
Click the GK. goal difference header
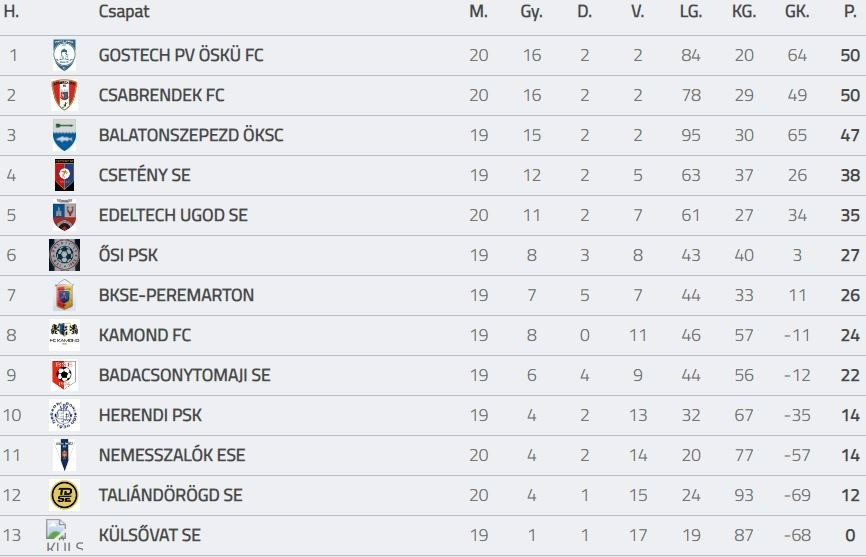(x=797, y=12)
